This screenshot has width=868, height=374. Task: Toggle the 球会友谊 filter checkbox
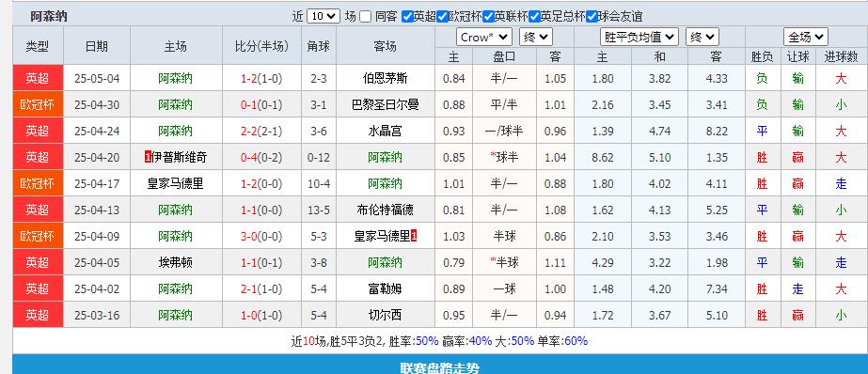pos(592,17)
